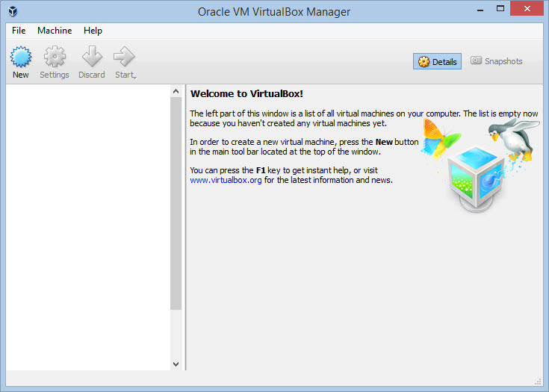Click the Welcome to VirtualBox! heading

coord(246,94)
